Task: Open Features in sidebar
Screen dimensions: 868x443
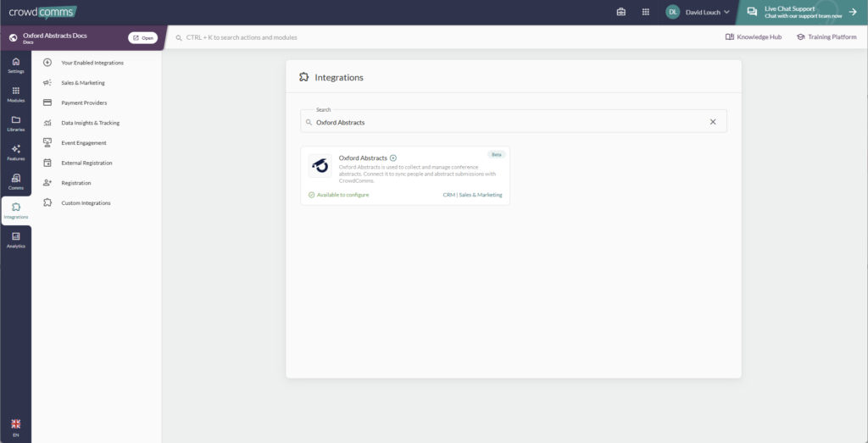Action: 15,152
